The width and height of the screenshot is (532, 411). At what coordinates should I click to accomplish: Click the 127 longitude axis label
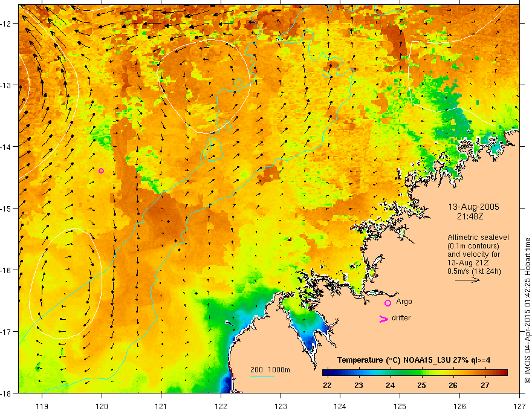[x=519, y=406]
